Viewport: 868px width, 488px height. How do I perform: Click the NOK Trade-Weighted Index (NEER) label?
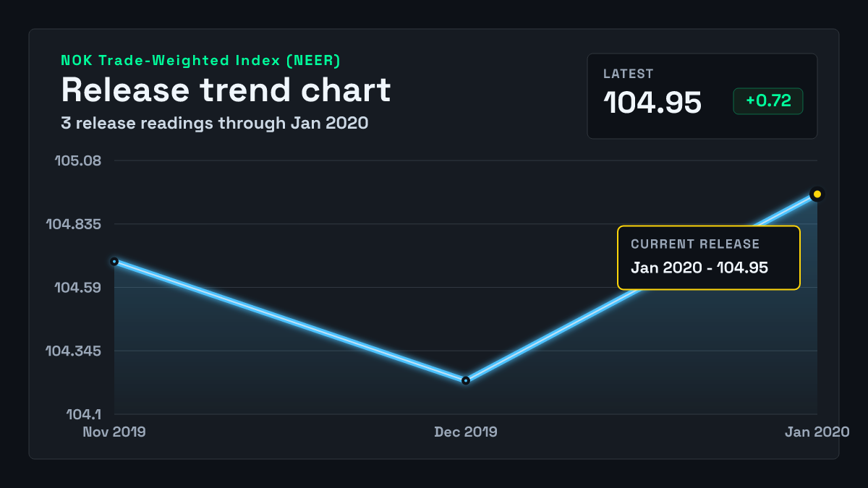tap(200, 61)
